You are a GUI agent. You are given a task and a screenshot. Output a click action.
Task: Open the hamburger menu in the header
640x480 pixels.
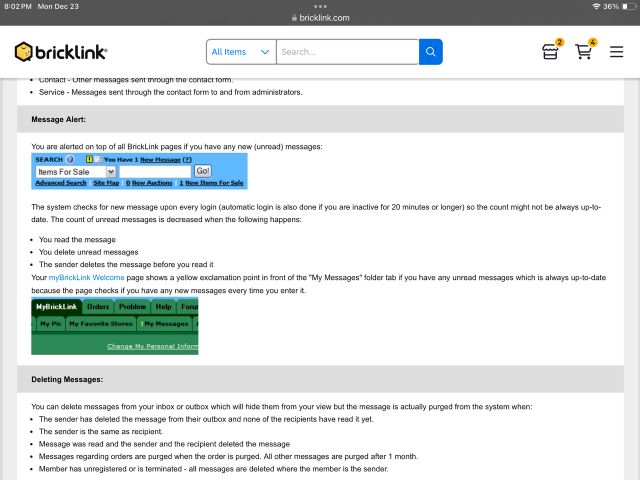tap(616, 52)
